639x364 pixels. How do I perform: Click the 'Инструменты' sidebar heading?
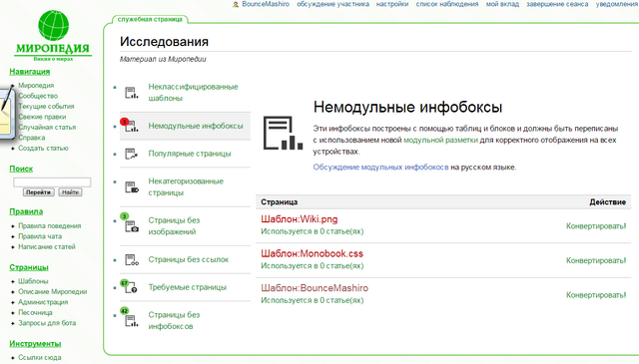tap(35, 344)
